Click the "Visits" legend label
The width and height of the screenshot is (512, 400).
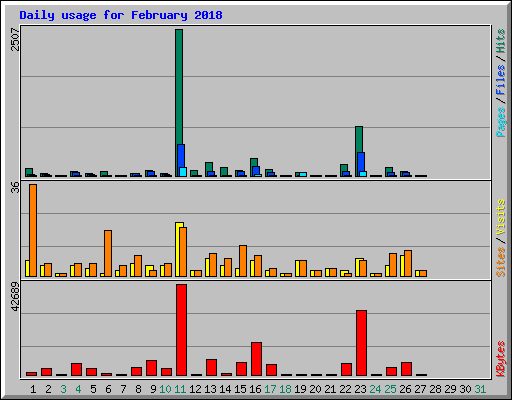coord(500,218)
